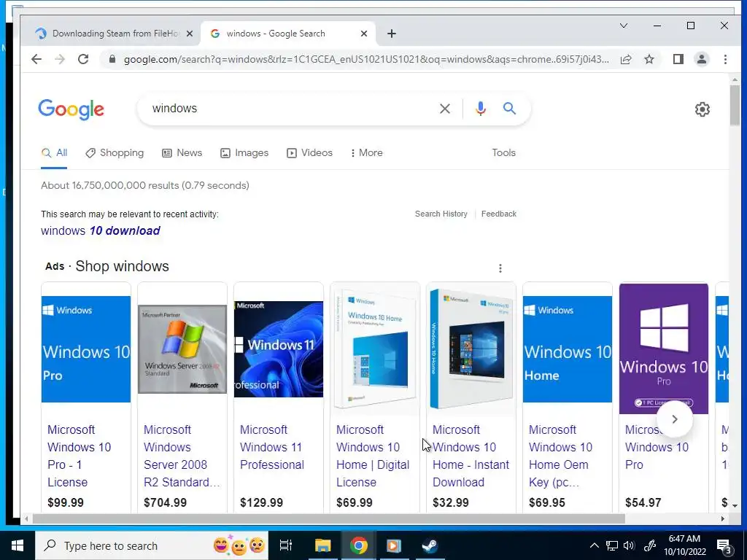Click the $32.99 price
The image size is (747, 560).
tap(451, 502)
